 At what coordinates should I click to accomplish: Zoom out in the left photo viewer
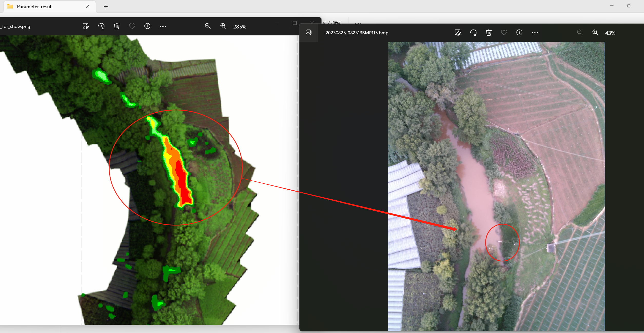click(x=208, y=26)
